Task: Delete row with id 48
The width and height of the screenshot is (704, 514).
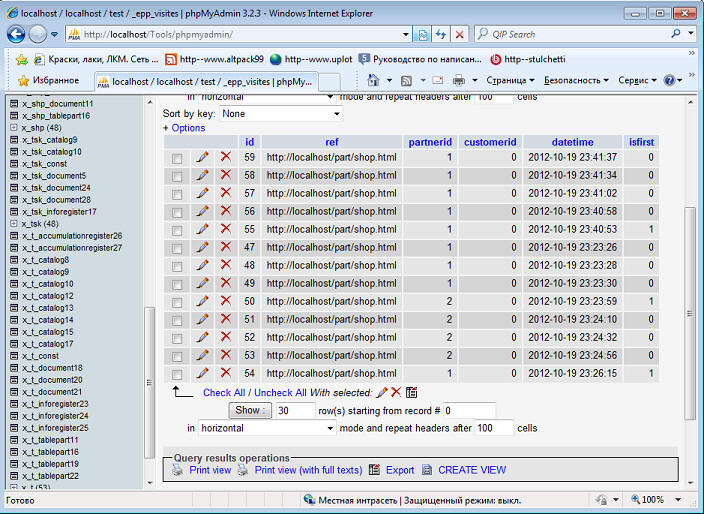Action: (226, 265)
